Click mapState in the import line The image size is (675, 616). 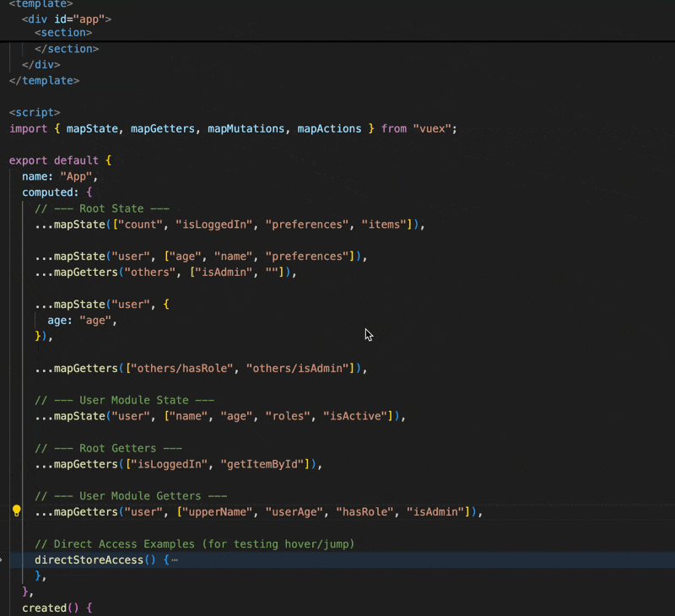[x=92, y=129]
